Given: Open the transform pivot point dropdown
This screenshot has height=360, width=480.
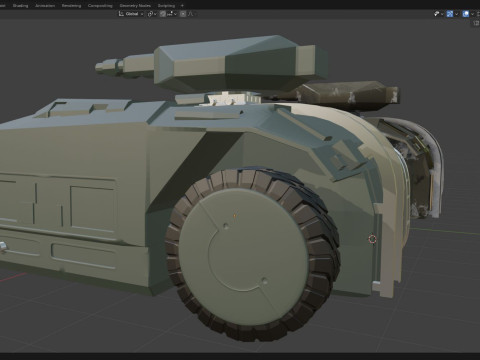Looking at the screenshot, I should (x=152, y=14).
